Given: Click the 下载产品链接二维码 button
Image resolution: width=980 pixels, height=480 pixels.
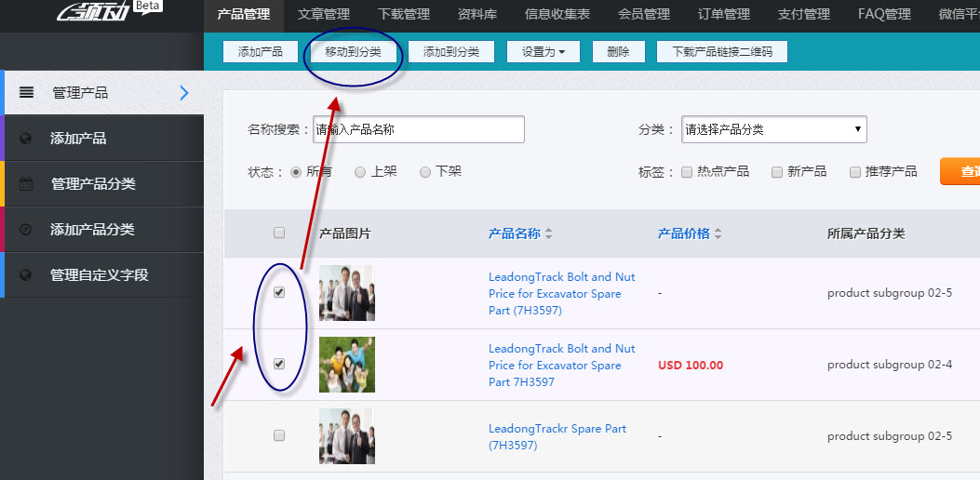Looking at the screenshot, I should coord(721,52).
